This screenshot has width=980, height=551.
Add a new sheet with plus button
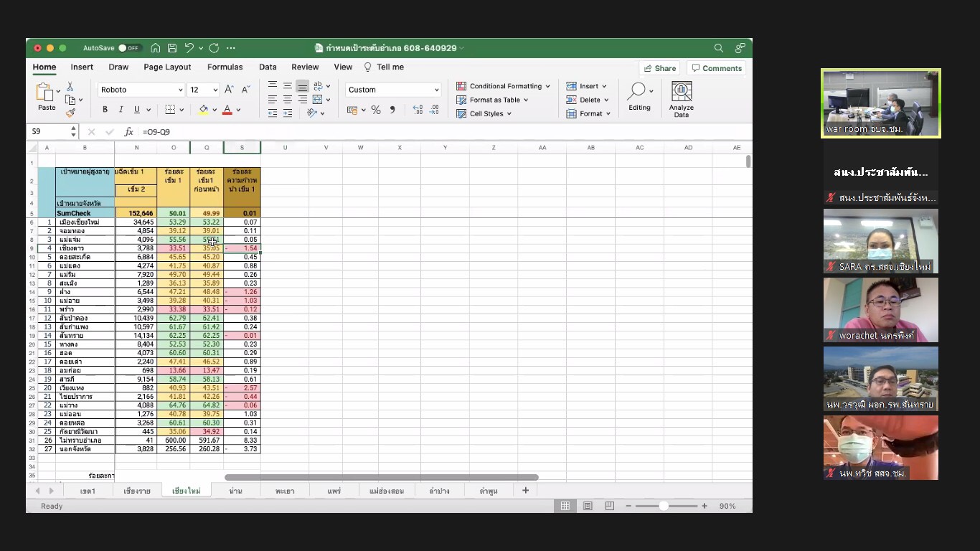pyautogui.click(x=525, y=491)
